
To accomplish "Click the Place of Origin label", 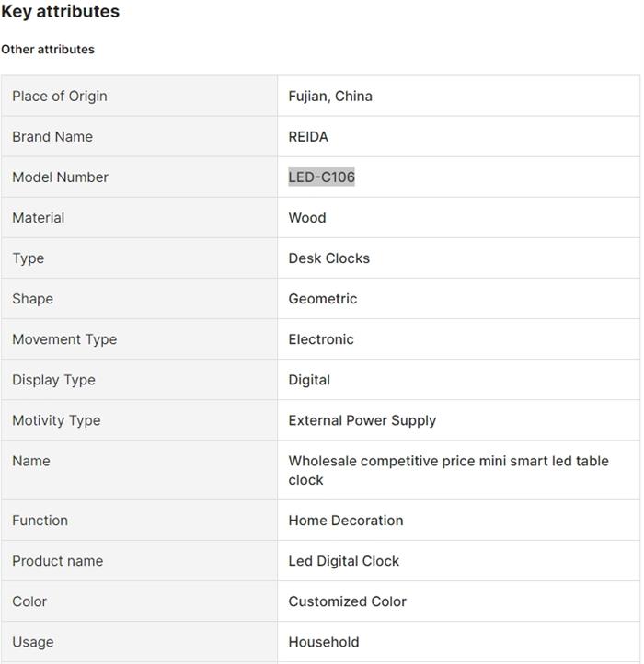I will [60, 96].
